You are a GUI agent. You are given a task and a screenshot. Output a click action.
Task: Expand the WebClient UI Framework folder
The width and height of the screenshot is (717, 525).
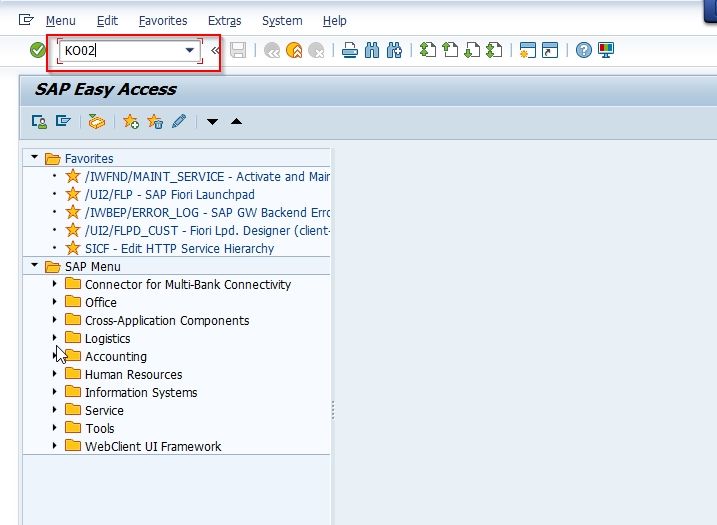54,445
